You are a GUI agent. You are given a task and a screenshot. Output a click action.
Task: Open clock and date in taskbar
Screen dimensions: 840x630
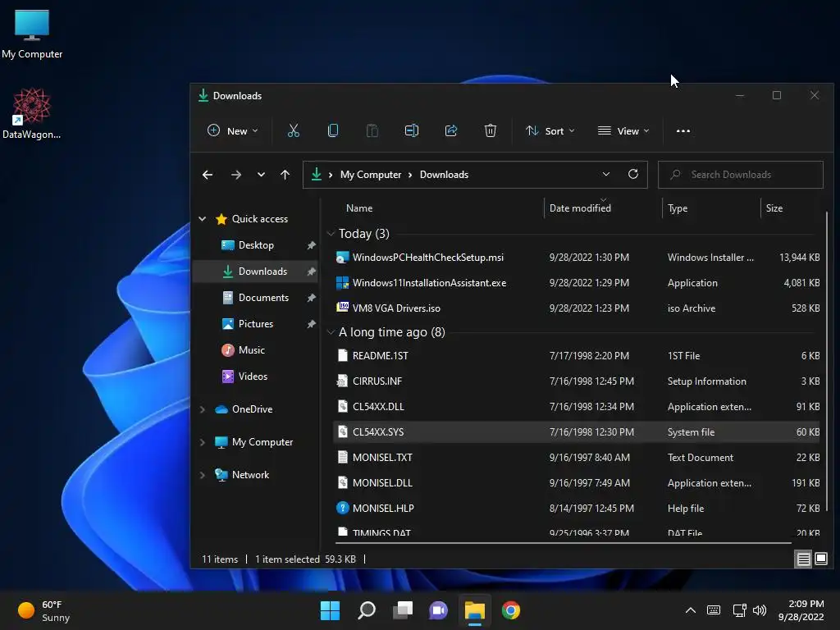801,610
